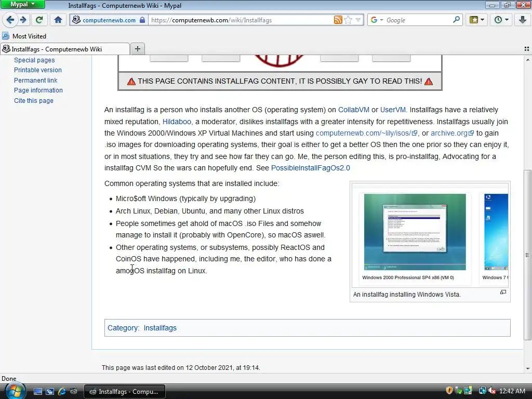Bookmark this page with the star
532x399 pixels.
click(x=348, y=20)
